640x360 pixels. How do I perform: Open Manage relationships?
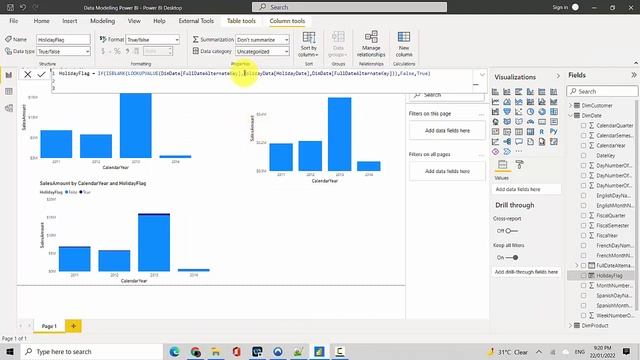point(371,44)
